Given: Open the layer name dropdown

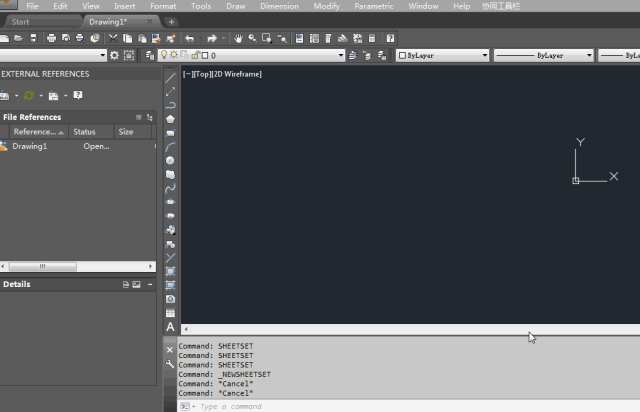Looking at the screenshot, I should click(x=340, y=56).
